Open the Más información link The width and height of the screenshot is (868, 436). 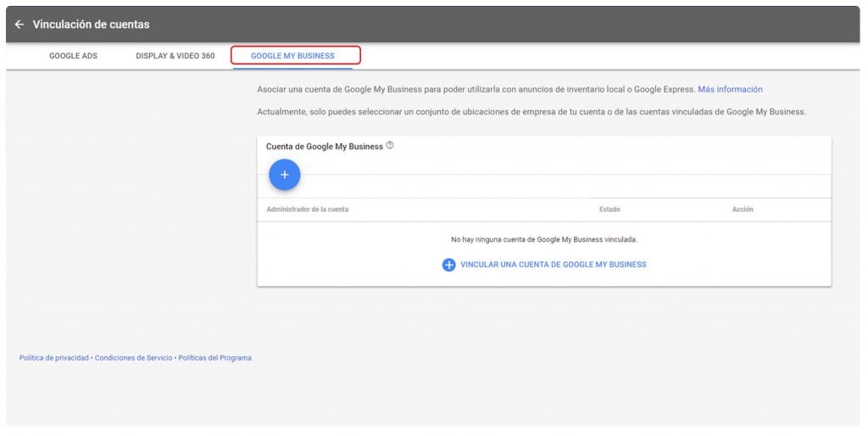pyautogui.click(x=730, y=89)
